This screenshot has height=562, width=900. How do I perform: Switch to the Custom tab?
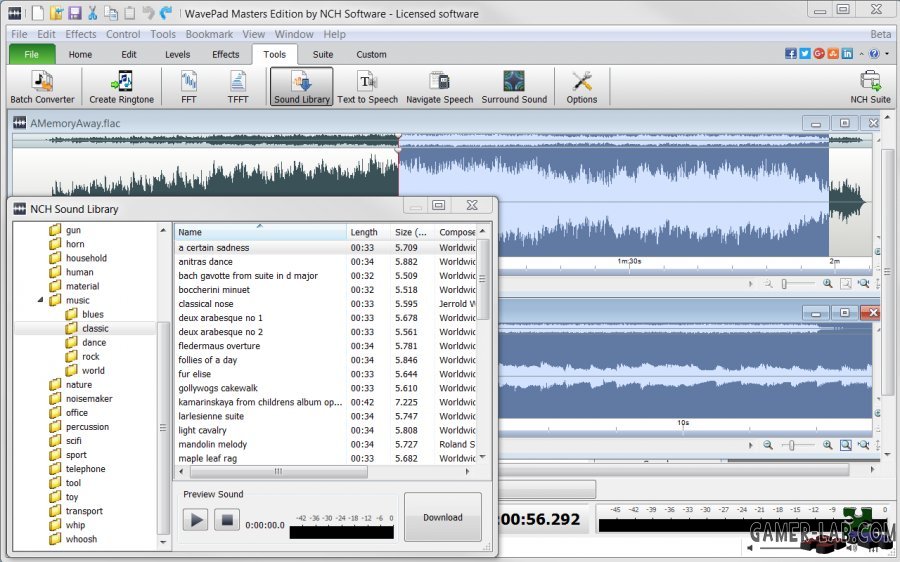(371, 55)
